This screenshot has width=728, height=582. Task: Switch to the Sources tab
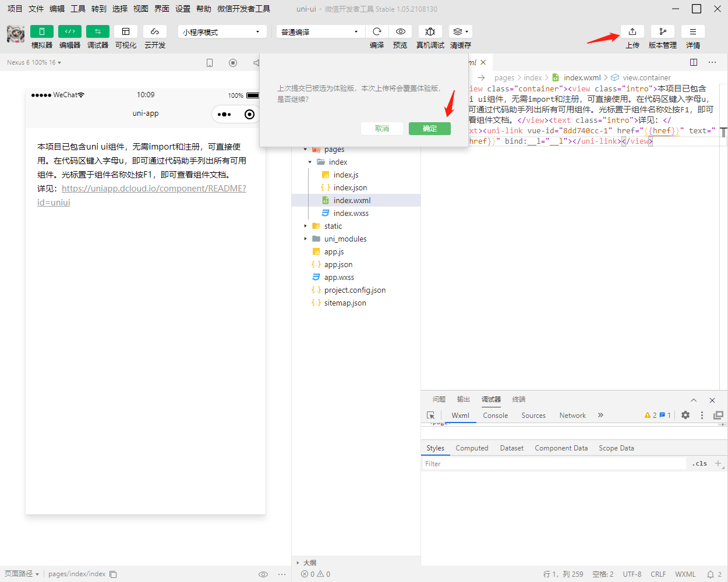click(x=533, y=416)
